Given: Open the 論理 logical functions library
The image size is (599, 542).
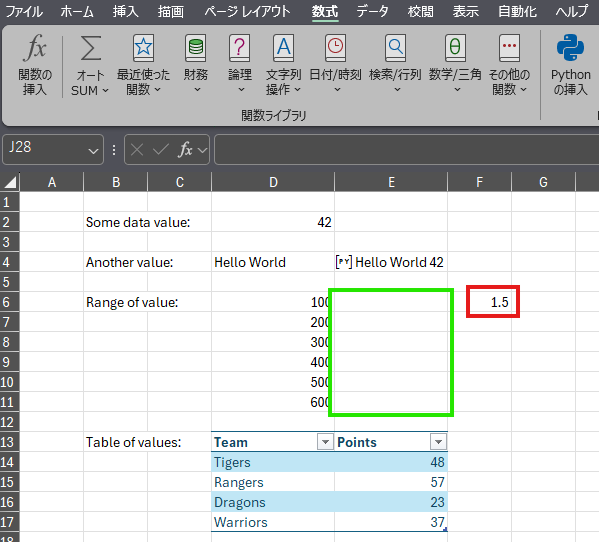Looking at the screenshot, I should point(240,64).
